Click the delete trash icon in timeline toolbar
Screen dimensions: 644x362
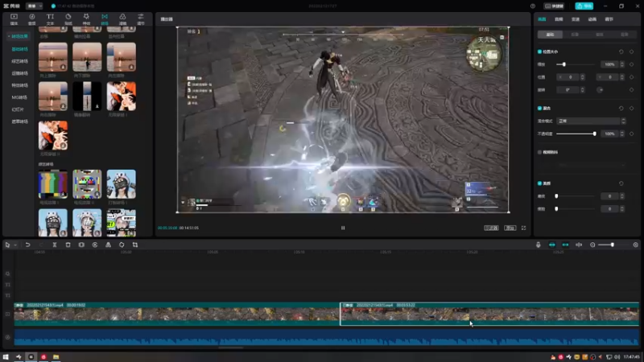click(x=68, y=245)
